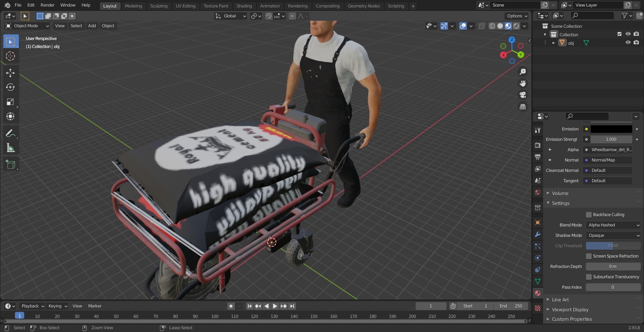Toggle the camera view icon

[523, 95]
